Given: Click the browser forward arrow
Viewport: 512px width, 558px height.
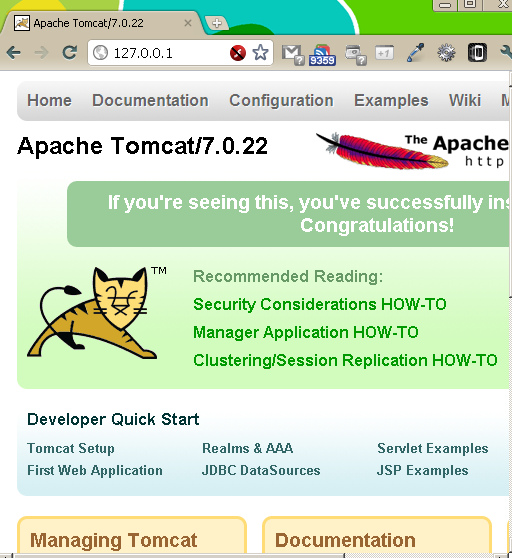Looking at the screenshot, I should coord(41,53).
